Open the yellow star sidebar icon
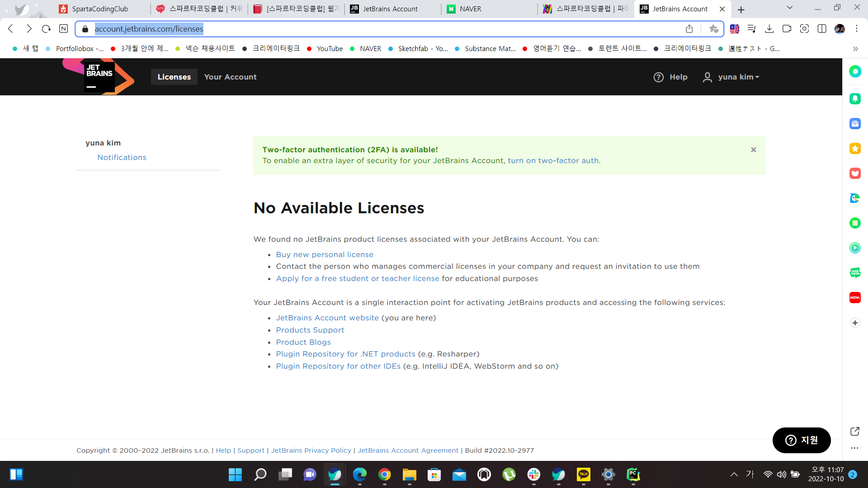This screenshot has width=868, height=488. point(855,148)
